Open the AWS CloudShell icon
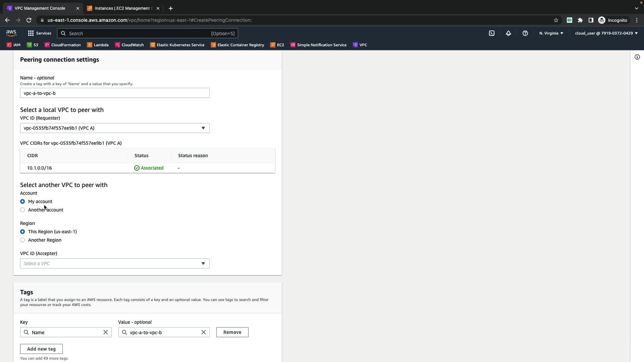The image size is (644, 362). [491, 33]
